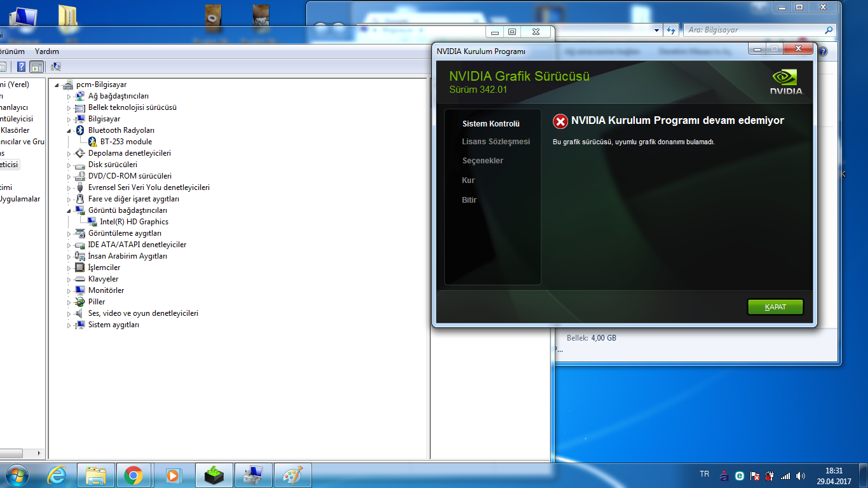Click the Ses, video ve oyun denetleyicileri speaker icon
The height and width of the screenshot is (488, 868).
click(x=80, y=313)
